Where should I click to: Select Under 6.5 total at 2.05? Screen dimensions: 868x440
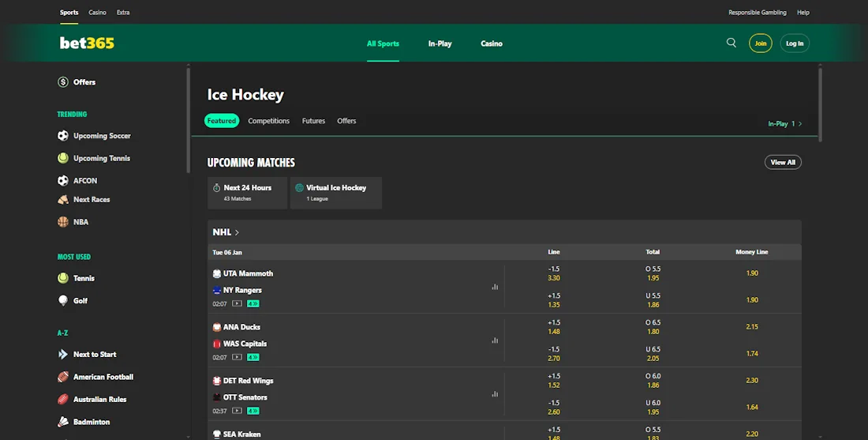tap(653, 354)
